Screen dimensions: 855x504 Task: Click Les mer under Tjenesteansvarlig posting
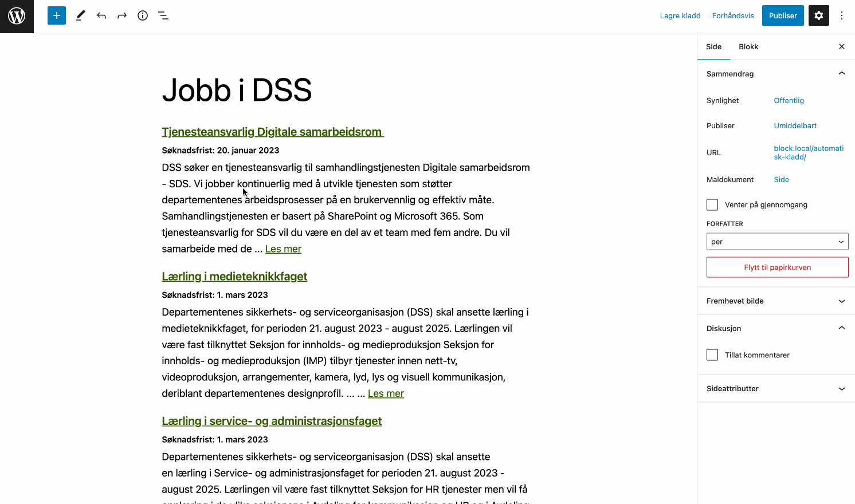click(x=283, y=249)
